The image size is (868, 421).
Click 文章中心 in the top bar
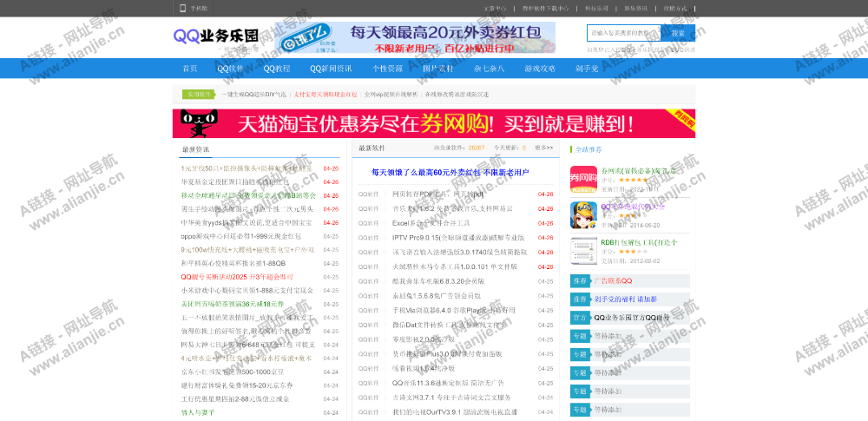(x=495, y=9)
